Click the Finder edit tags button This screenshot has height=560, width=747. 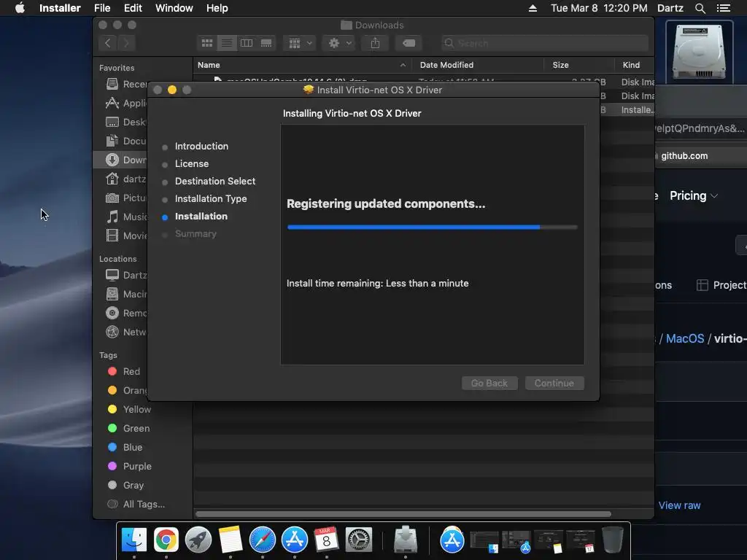pyautogui.click(x=409, y=43)
